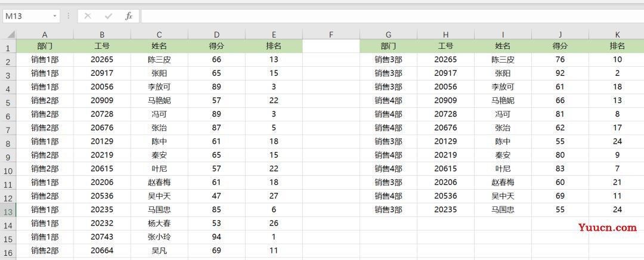Click the three-dot handle beside Name Box
The height and width of the screenshot is (260, 644).
[69, 16]
